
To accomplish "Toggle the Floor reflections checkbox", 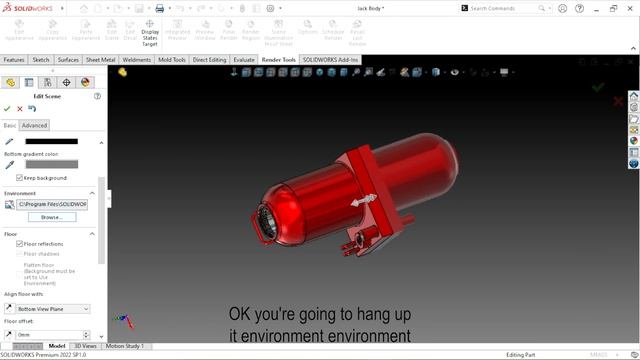I will [19, 244].
